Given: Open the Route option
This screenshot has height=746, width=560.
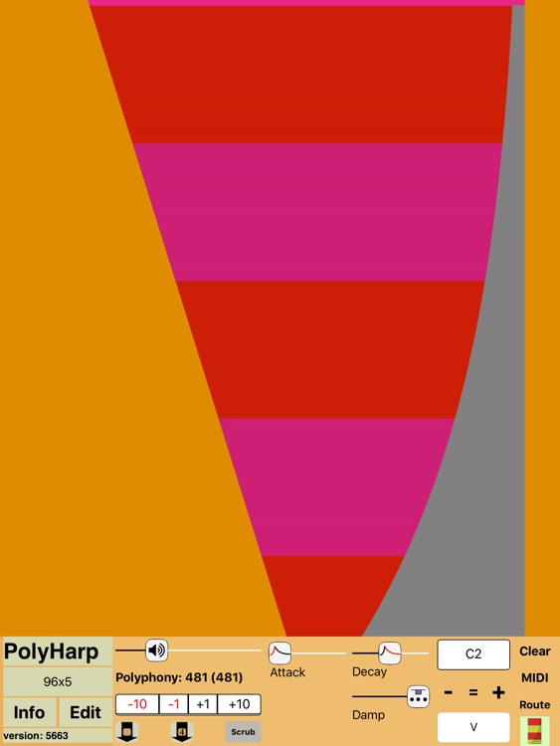Looking at the screenshot, I should tap(535, 704).
